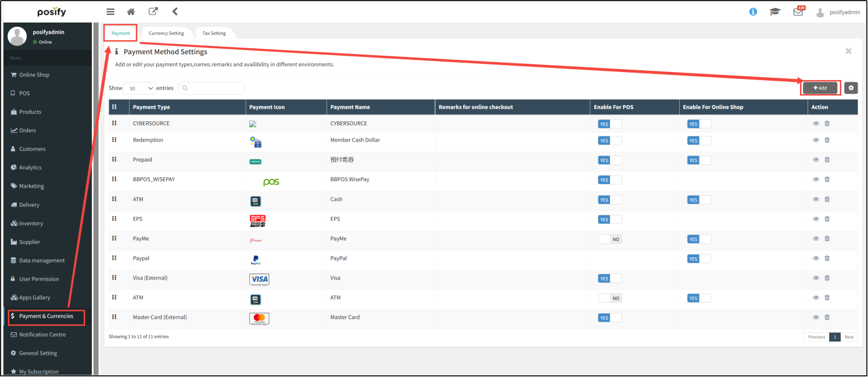Screen dimensions: 868x377
Task: Click the gear settings icon beside Add
Action: point(851,88)
